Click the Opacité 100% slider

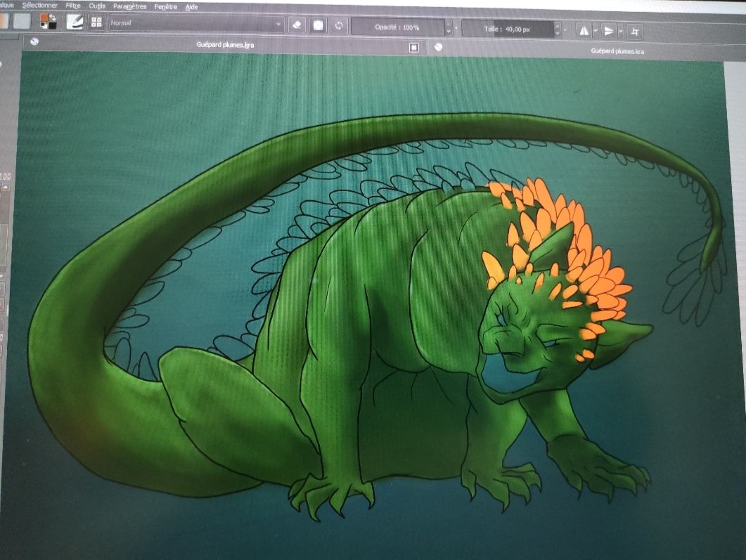(398, 27)
